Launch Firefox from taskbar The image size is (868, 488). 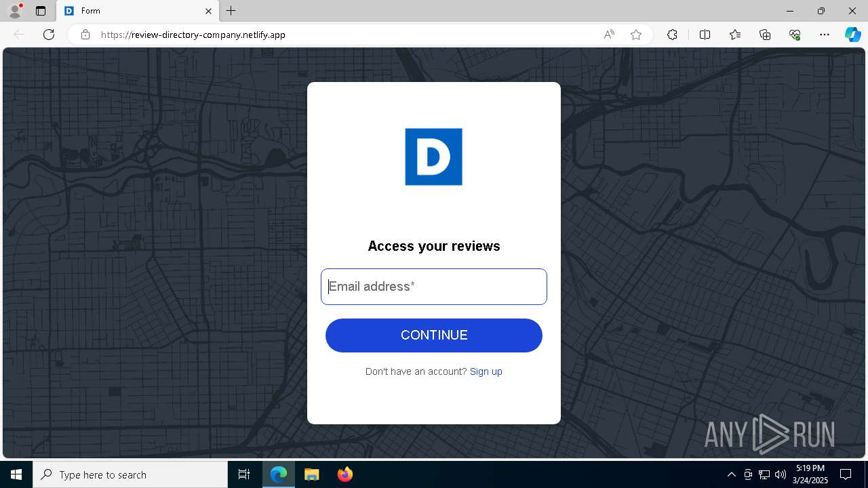tap(344, 474)
